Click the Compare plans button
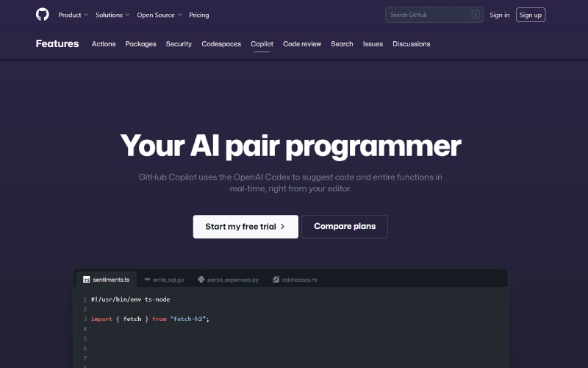 [345, 227]
